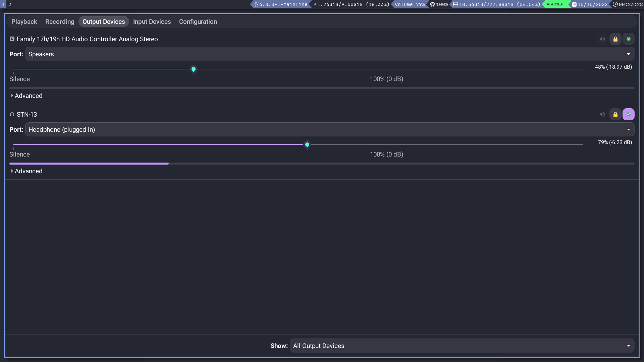Click the clock icon in the status bar
The width and height of the screenshot is (644, 362).
(x=615, y=4)
